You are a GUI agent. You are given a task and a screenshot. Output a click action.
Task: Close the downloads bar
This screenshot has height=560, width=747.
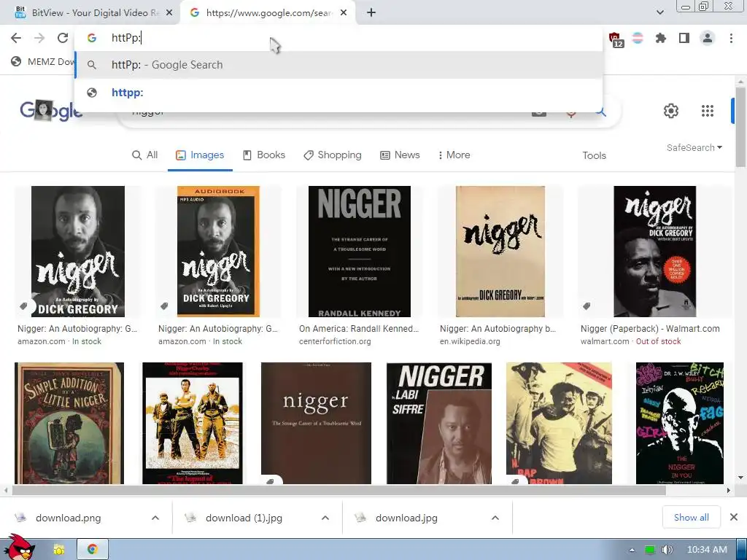(734, 517)
